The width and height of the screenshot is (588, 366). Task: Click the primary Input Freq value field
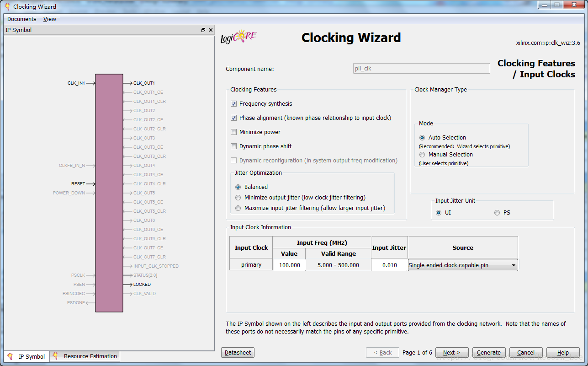pyautogui.click(x=289, y=265)
